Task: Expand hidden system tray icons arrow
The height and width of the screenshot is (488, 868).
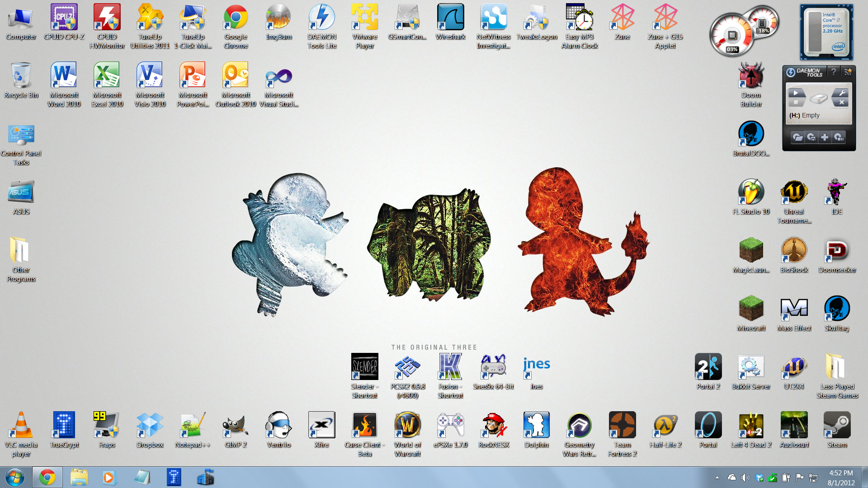Action: pos(717,478)
